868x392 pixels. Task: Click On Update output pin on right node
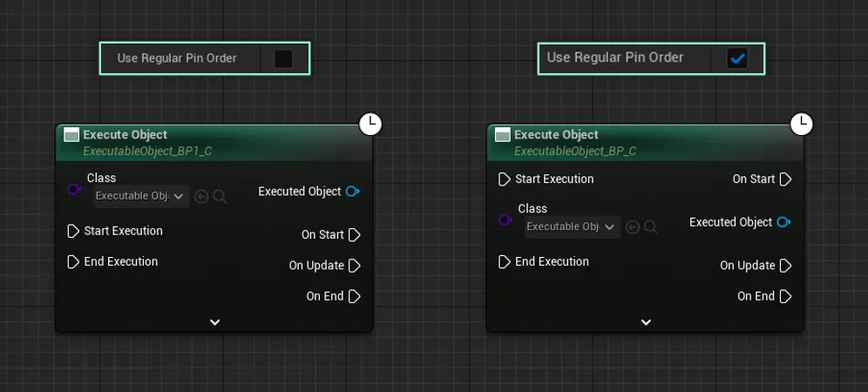pos(785,266)
